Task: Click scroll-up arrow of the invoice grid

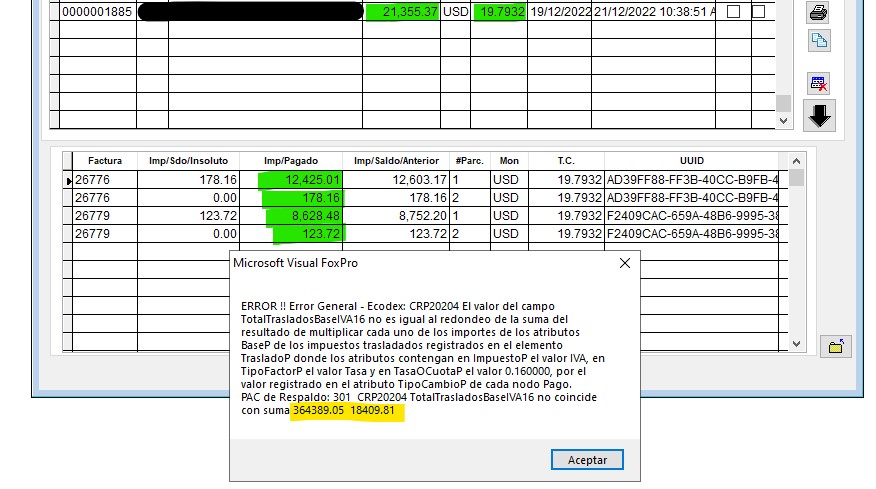Action: [797, 161]
